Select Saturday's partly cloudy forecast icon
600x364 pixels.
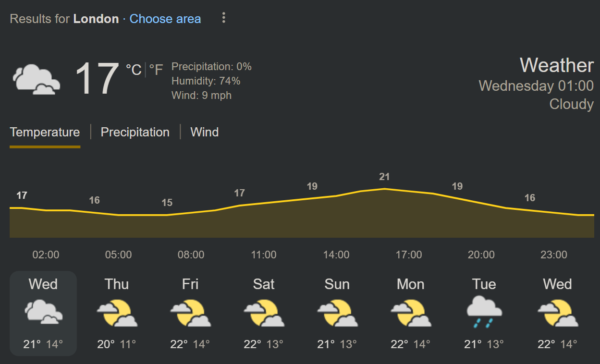tap(264, 312)
